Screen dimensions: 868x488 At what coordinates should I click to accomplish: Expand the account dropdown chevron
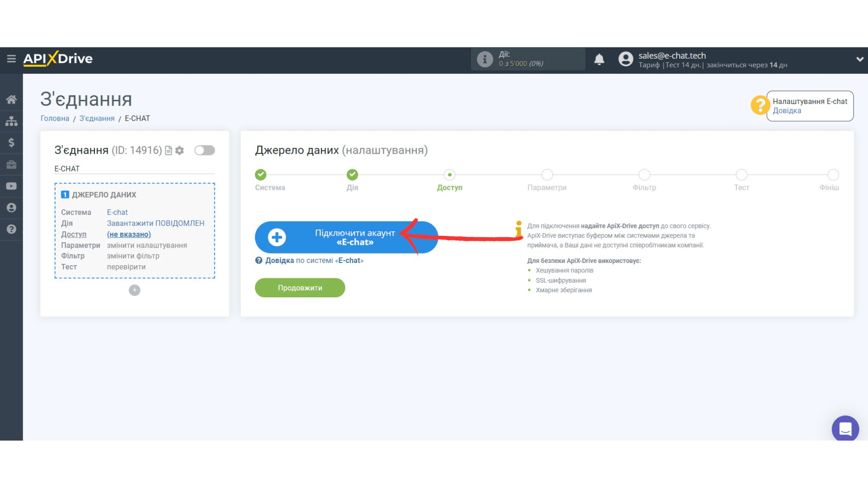pyautogui.click(x=859, y=59)
